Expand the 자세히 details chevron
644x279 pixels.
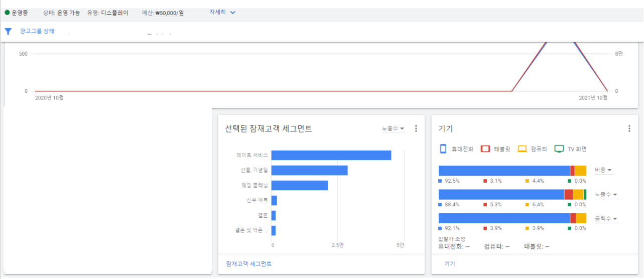click(232, 13)
